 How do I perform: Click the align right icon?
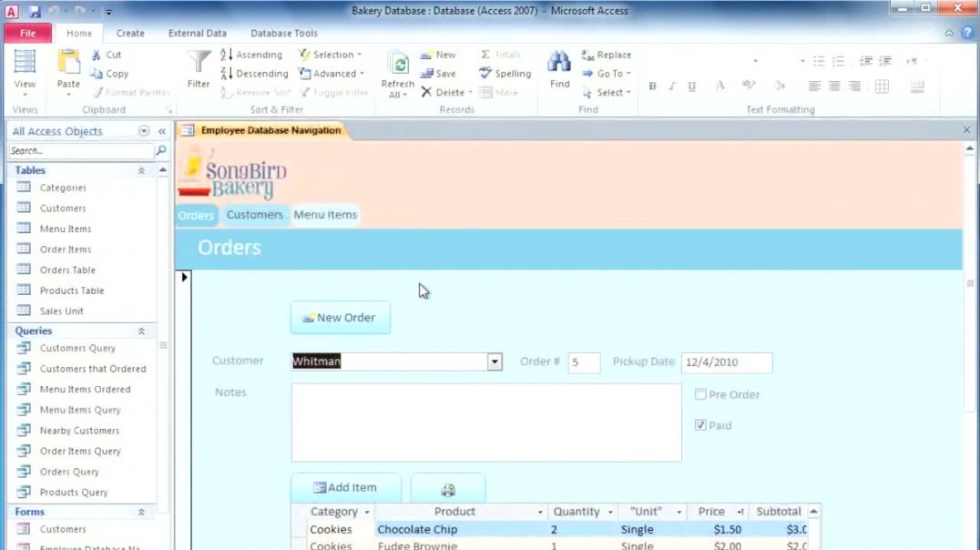click(854, 87)
